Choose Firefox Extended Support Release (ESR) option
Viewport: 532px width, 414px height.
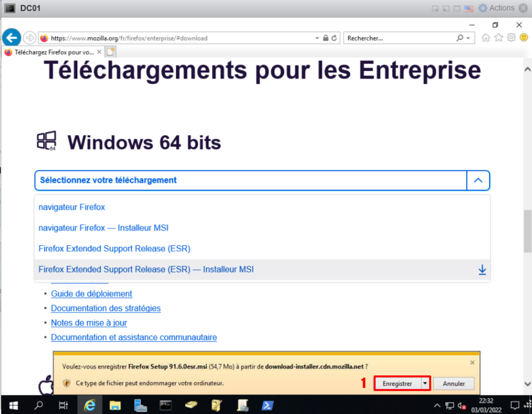click(114, 248)
